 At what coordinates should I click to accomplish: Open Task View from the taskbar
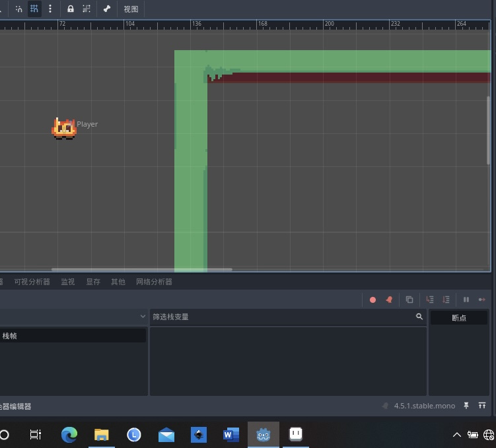[x=35, y=435]
